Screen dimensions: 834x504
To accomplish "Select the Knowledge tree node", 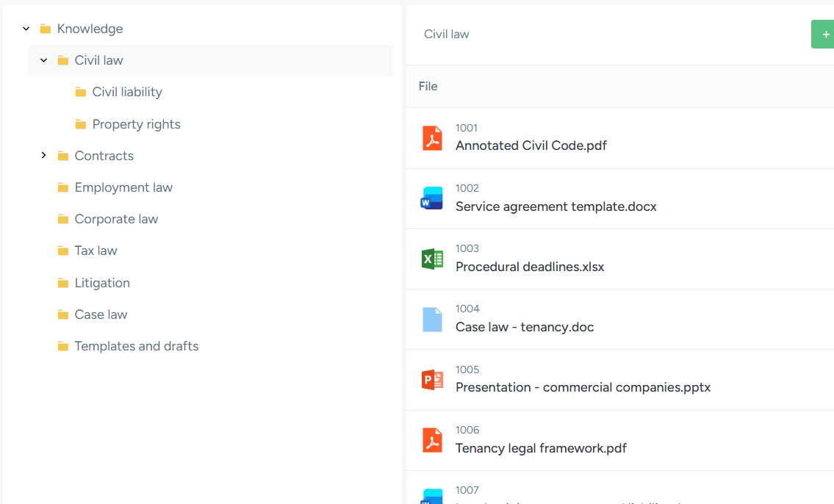I will pyautogui.click(x=90, y=29).
